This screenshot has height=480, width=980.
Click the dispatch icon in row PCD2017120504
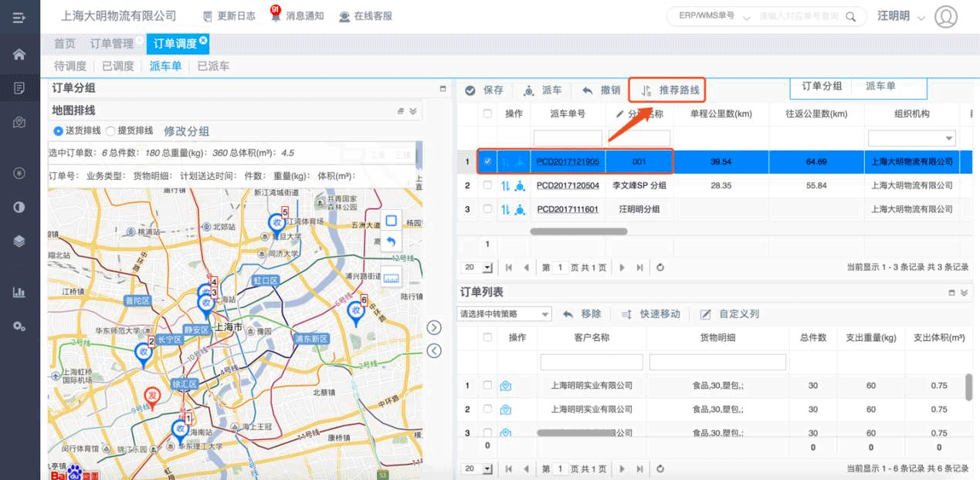[521, 185]
